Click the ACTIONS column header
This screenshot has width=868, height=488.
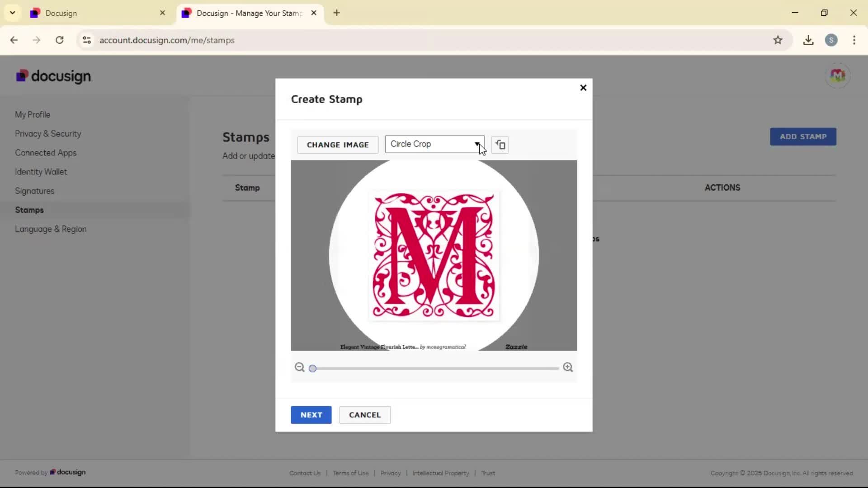pyautogui.click(x=722, y=188)
